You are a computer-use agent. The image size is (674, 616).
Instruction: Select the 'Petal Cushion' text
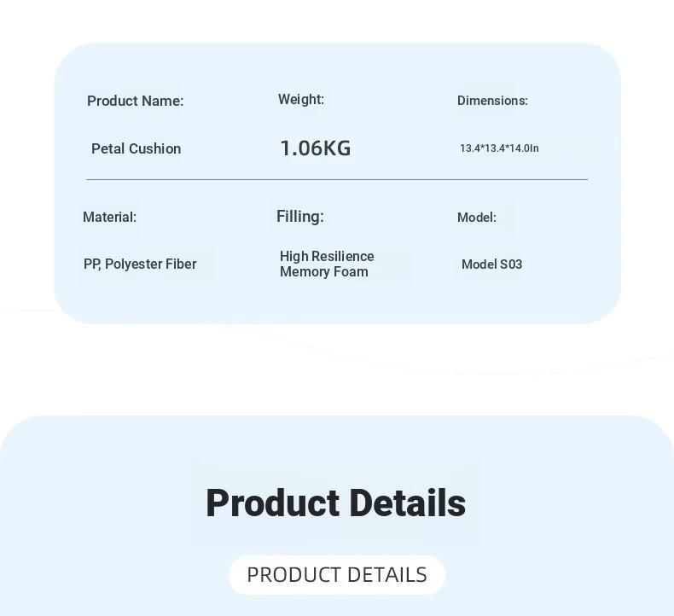click(137, 148)
